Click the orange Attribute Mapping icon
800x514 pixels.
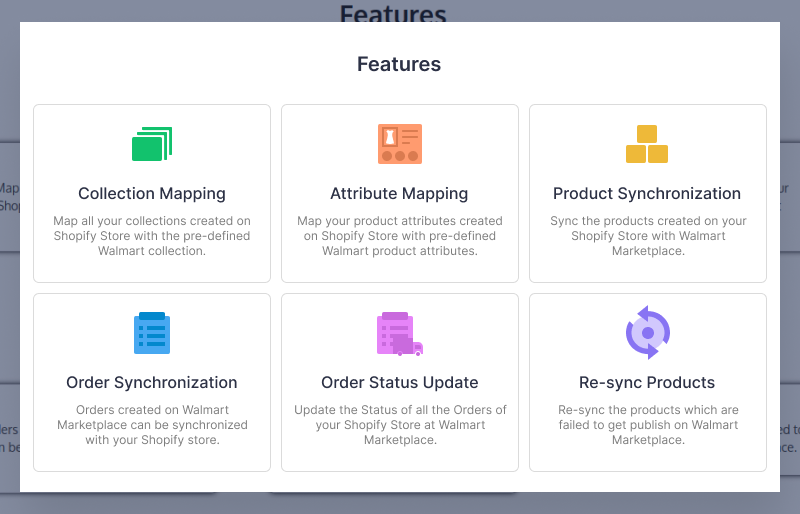[400, 144]
